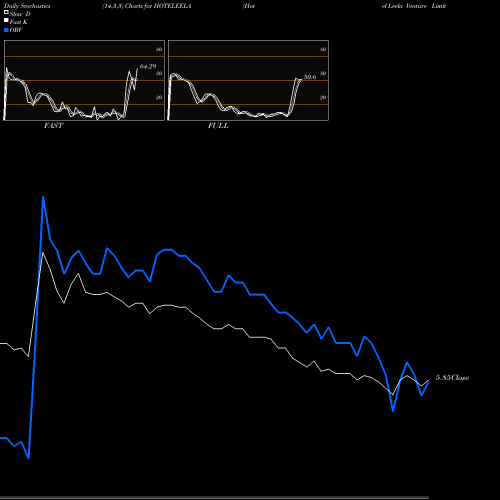
Task: Click the 'Daily Stochastics' title text
Action: [27, 6]
